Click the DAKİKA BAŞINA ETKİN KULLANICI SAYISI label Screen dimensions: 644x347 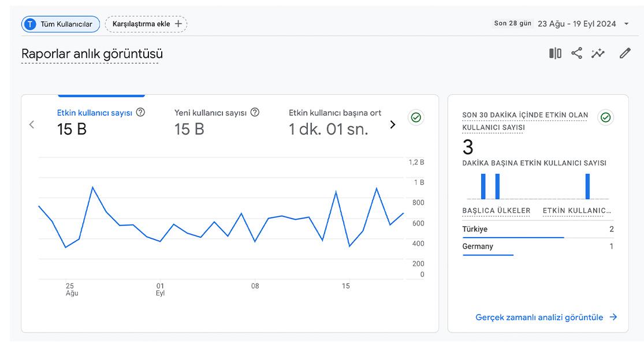(534, 163)
